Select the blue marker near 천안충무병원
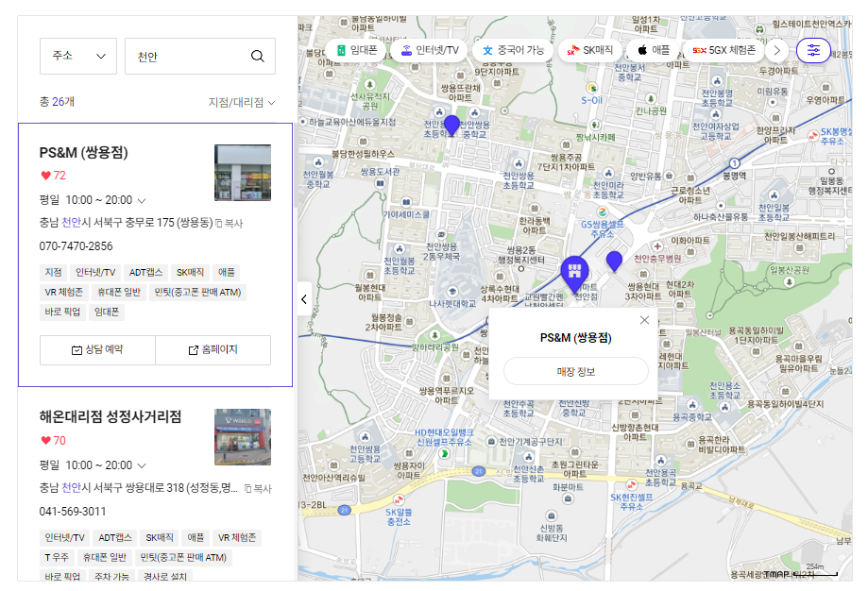868x591 pixels. [614, 262]
